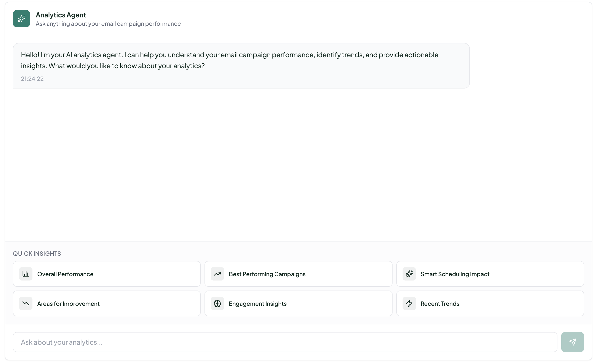Viewport: 598px width, 364px height.
Task: Click the 'QUICK INSIGHTS' section heading
Action: click(37, 254)
